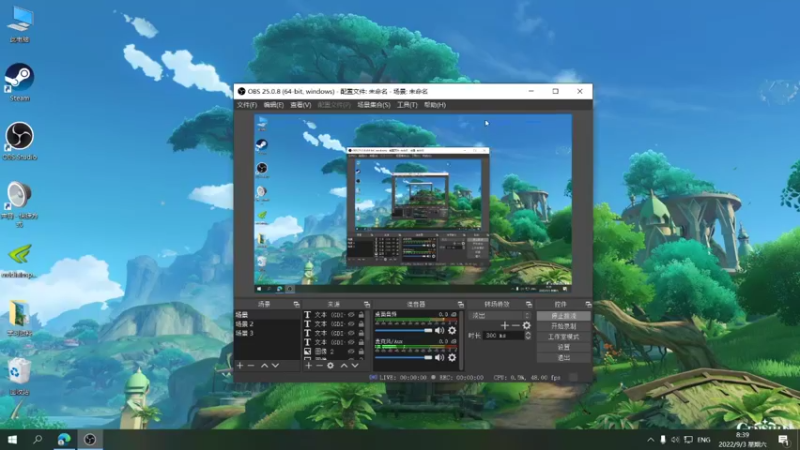800x450 pixels.
Task: Open the 文件(F) menu
Action: (247, 105)
